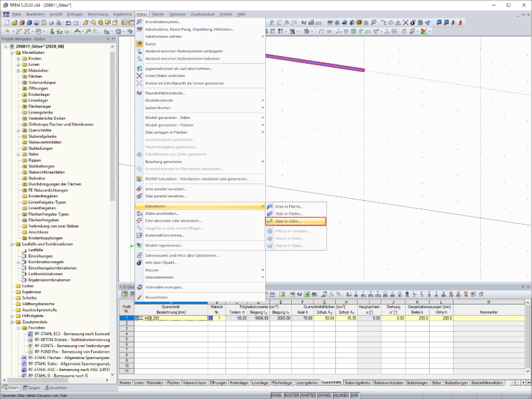Switch to the Stabendgelenke table tab
This screenshot has width=532, height=399.
358,382
